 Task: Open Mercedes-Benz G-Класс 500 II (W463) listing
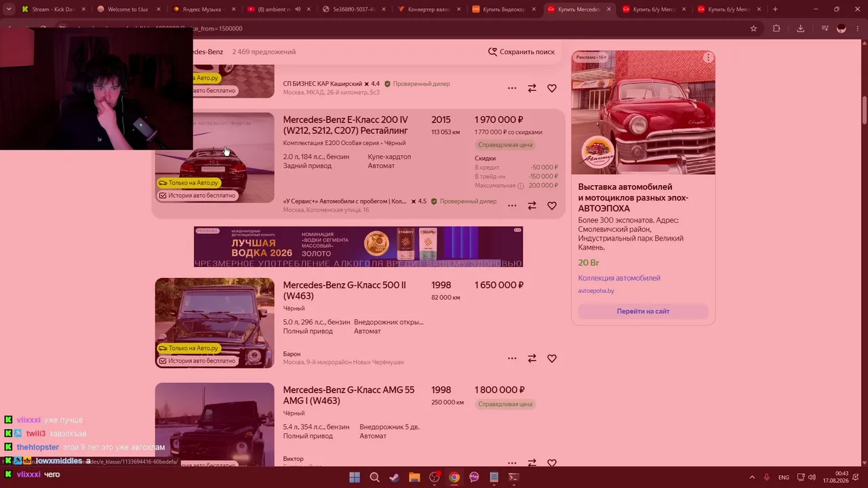click(x=344, y=290)
